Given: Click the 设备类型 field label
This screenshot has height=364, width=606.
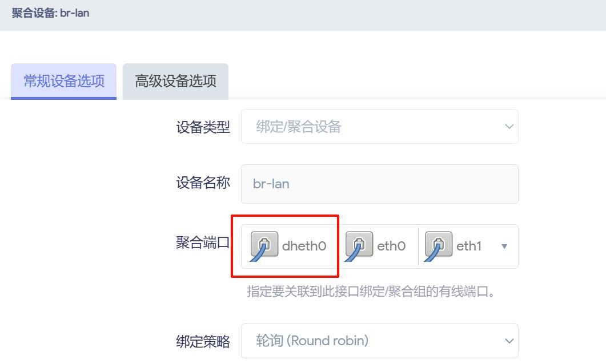Looking at the screenshot, I should pos(203,127).
